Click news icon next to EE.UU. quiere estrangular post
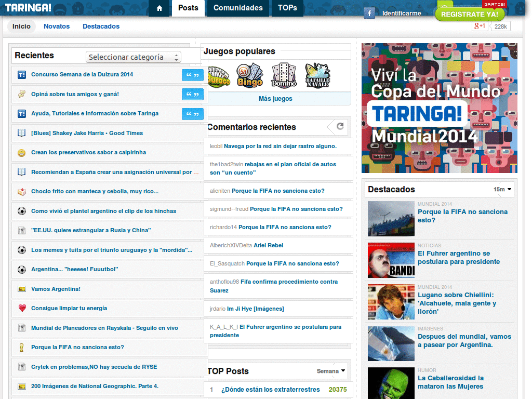The image size is (532, 399). coord(22,230)
